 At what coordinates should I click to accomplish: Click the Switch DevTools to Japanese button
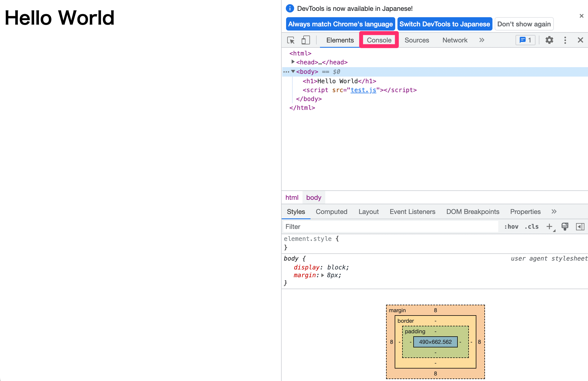[x=444, y=24]
